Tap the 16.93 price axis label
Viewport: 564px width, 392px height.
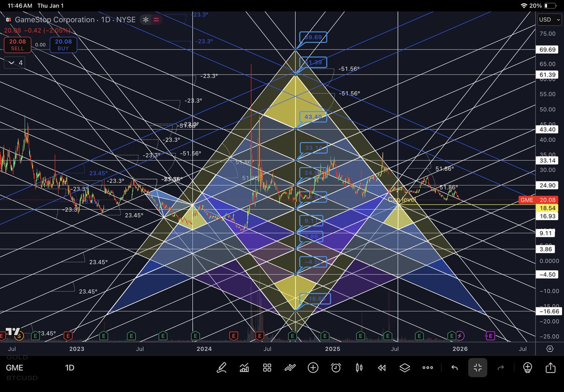click(547, 216)
